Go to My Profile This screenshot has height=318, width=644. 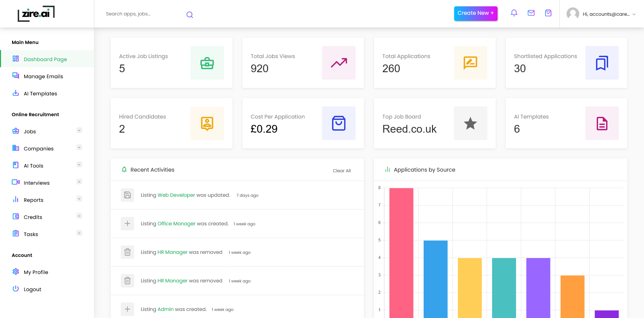(36, 272)
